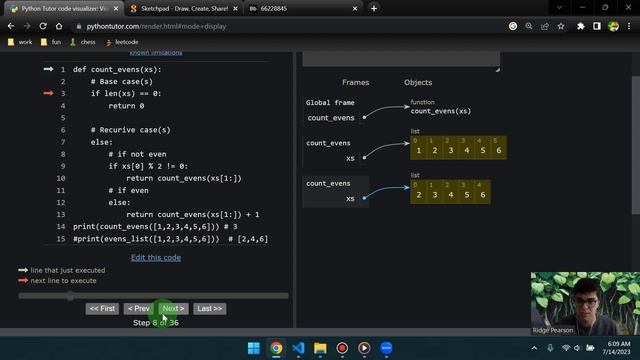The image size is (640, 360).
Task: Open the volume tray icon
Action: 577,348
